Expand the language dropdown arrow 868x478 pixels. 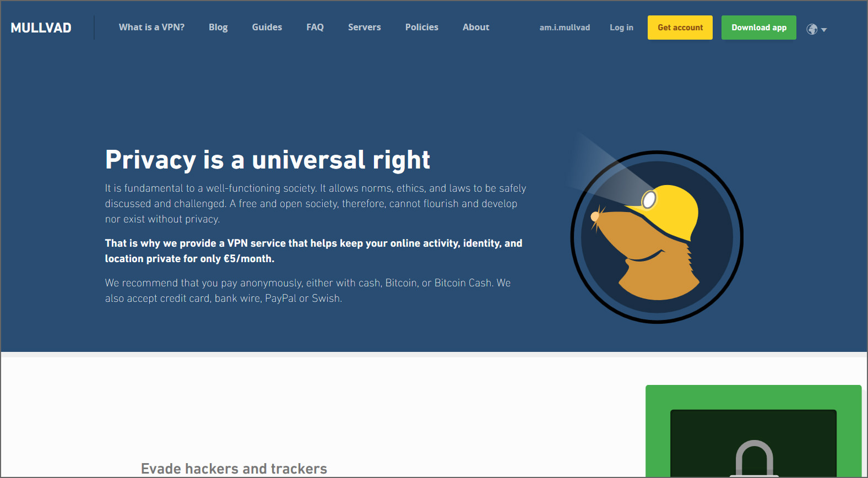(824, 30)
